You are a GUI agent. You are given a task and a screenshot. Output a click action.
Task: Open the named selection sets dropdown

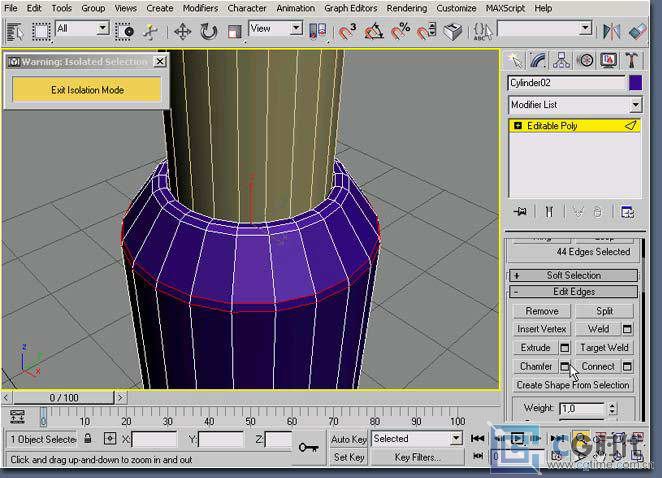click(x=585, y=29)
